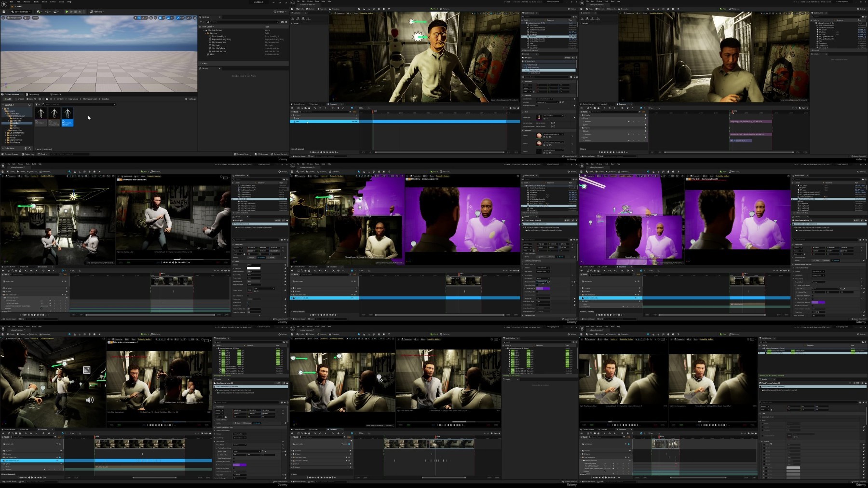Go back in content browser history, top-left editor
This screenshot has width=868, height=488.
(x=40, y=99)
